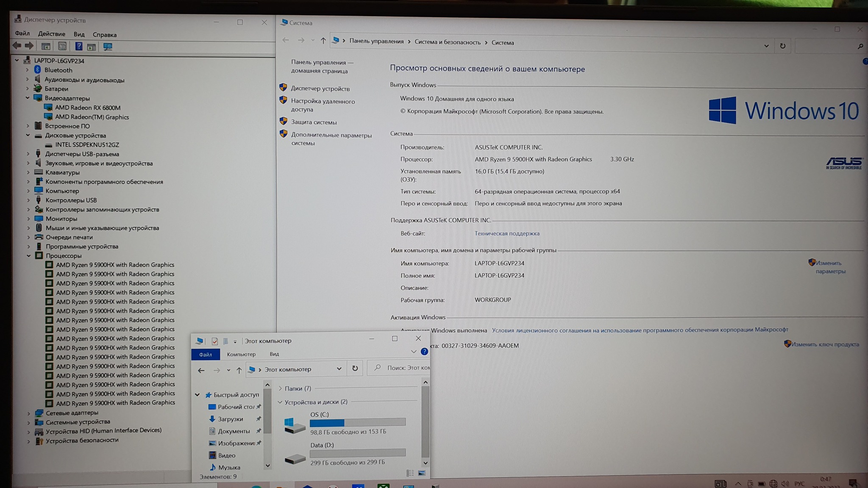Click Properties checkmark icon in explorer title bar
The width and height of the screenshot is (868, 488).
point(214,341)
